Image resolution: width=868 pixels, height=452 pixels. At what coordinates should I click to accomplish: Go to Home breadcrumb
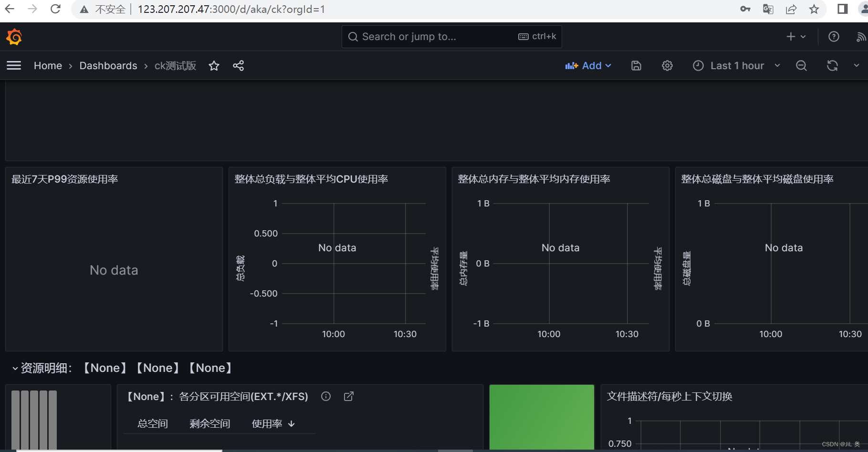coord(48,66)
